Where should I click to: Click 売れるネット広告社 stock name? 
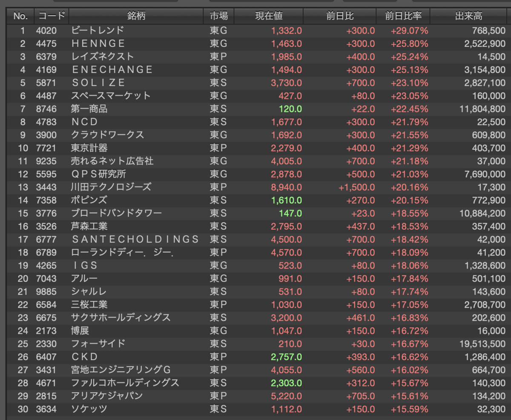(x=112, y=161)
